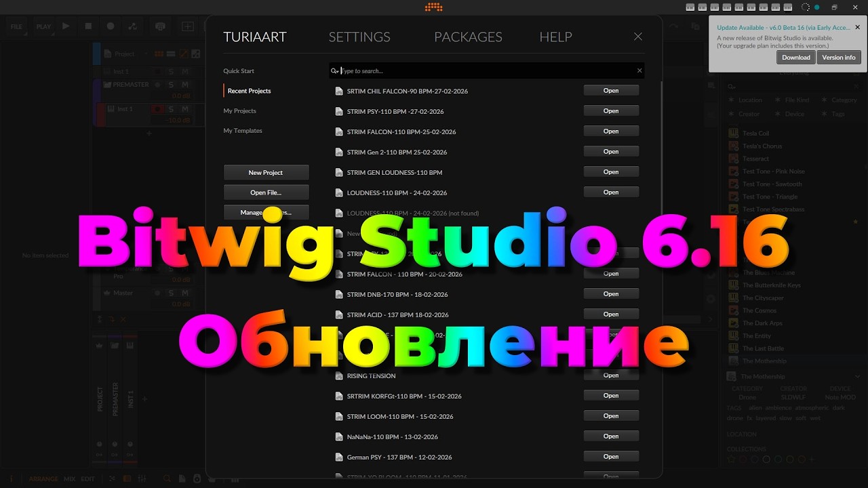The width and height of the screenshot is (868, 488).
Task: Click Download in the update notice
Action: pyautogui.click(x=796, y=58)
